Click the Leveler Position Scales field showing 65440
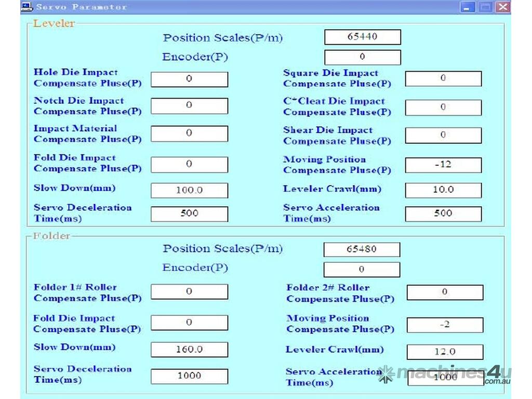 (362, 37)
